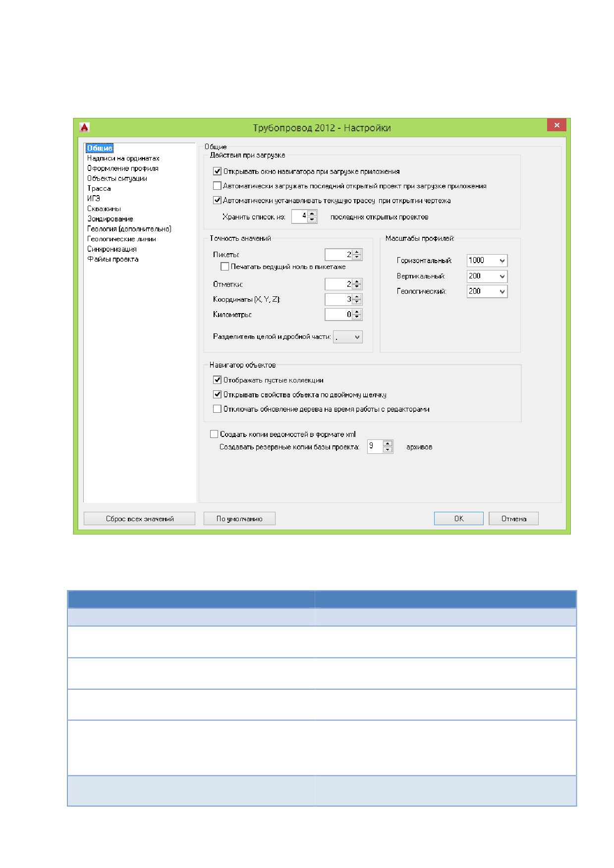Decrease the Отметки precision value

(x=357, y=287)
